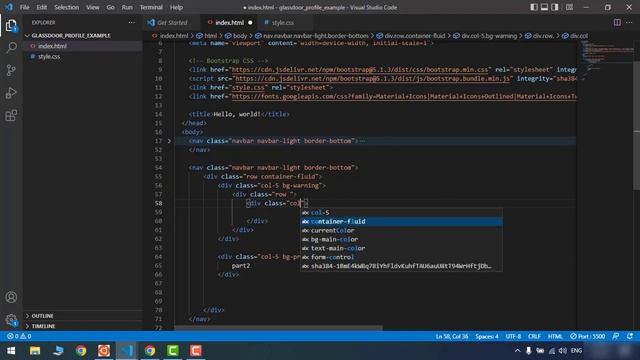Open the Search view in activity bar
Image resolution: width=640 pixels, height=360 pixels.
pyautogui.click(x=11, y=47)
